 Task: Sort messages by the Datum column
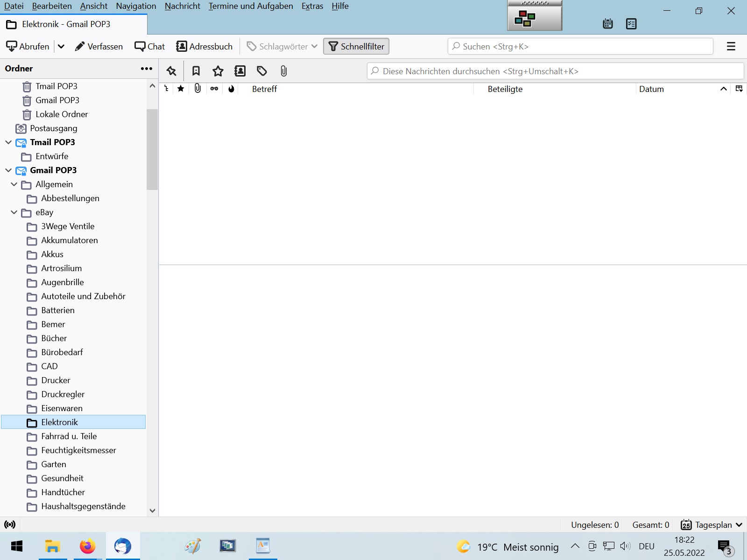tap(651, 89)
